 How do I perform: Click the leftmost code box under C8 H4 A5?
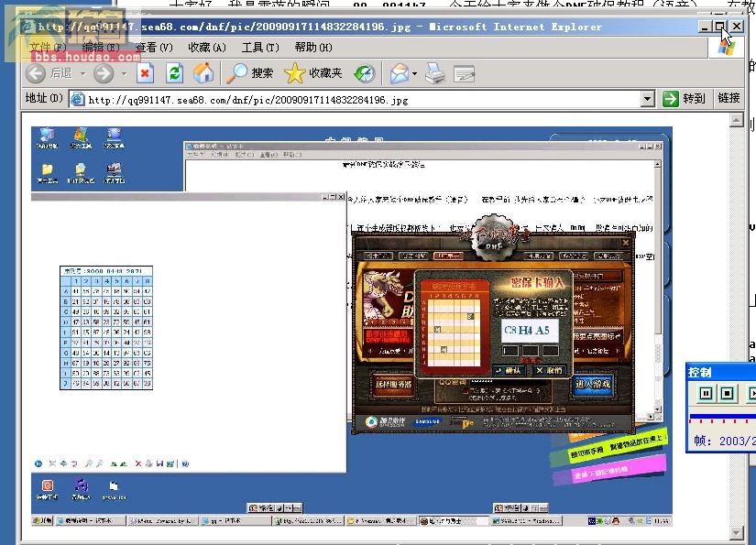[x=510, y=350]
